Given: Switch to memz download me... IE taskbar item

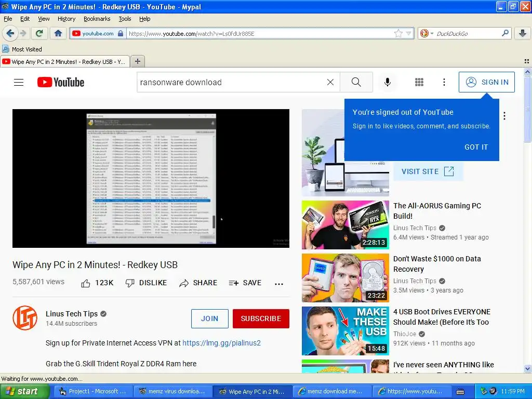Looking at the screenshot, I should [331, 391].
